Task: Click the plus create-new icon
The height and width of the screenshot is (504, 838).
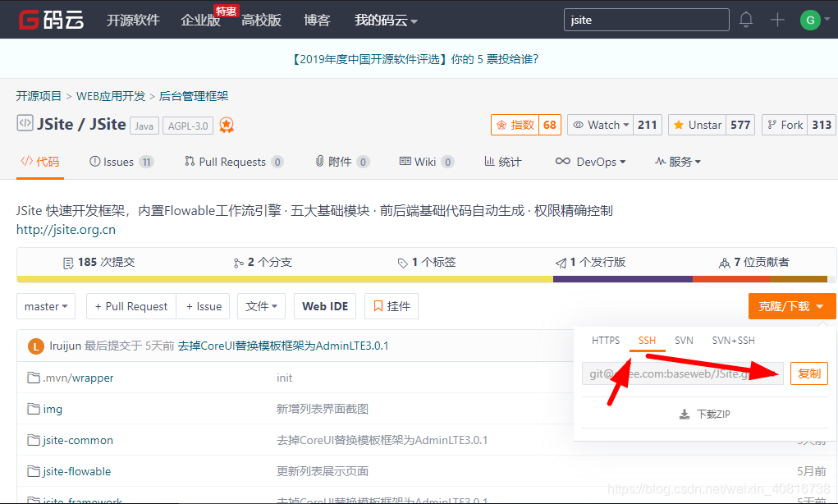Action: 777,20
